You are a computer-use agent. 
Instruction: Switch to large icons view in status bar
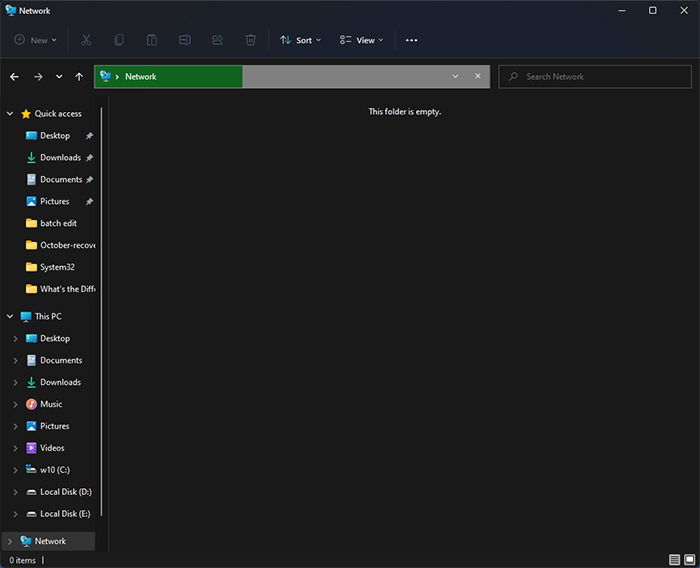(x=690, y=560)
